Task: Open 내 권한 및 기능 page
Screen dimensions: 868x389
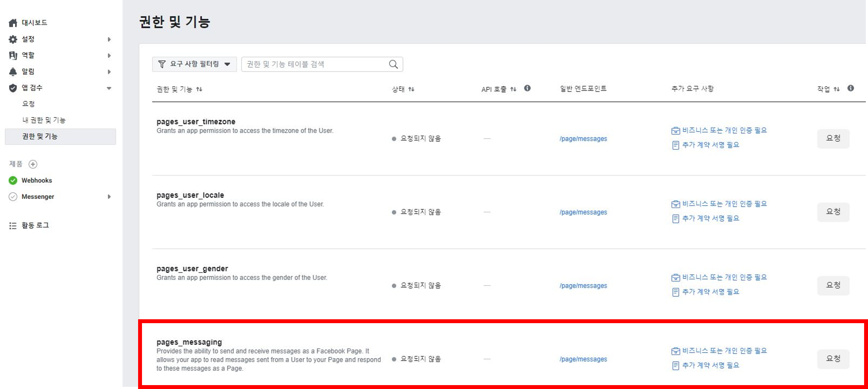Action: 44,120
